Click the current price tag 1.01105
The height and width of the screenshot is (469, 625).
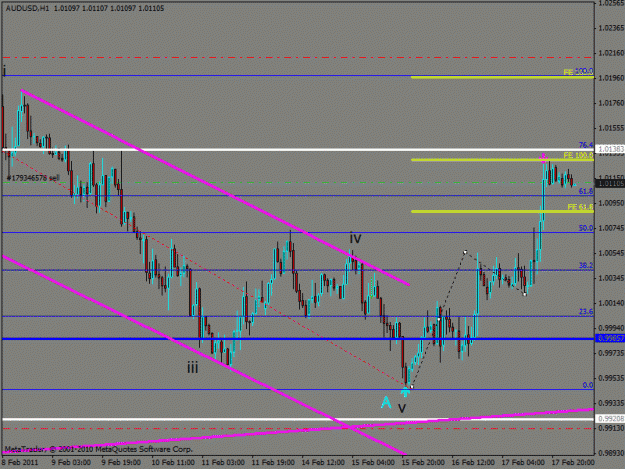pyautogui.click(x=610, y=183)
